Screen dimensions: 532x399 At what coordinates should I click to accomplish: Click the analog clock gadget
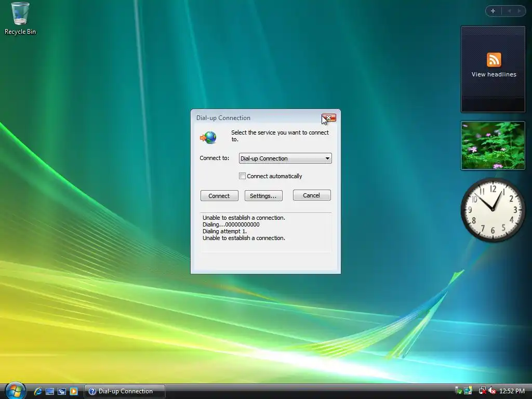point(493,210)
